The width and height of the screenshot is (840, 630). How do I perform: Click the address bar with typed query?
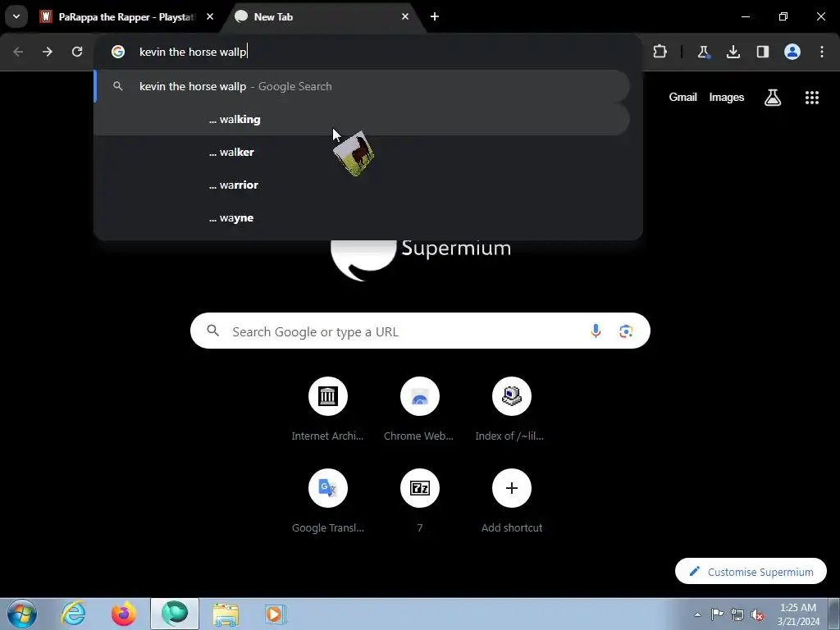pos(367,52)
